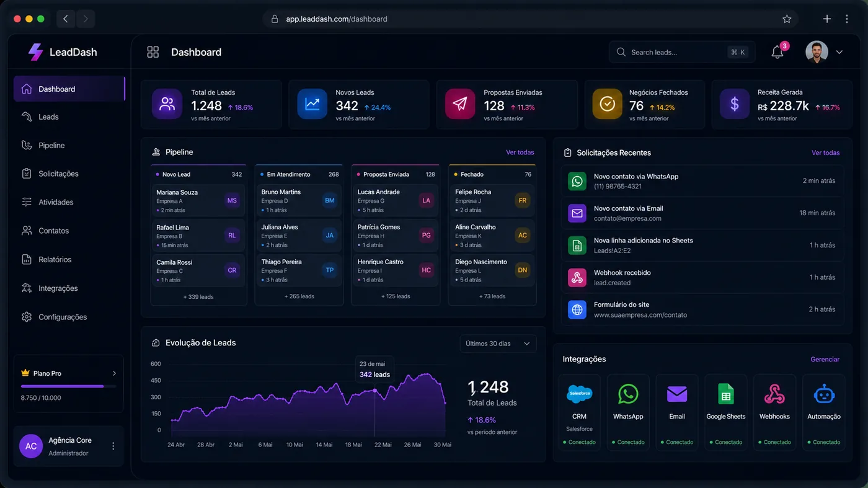Click the Total de Leads people icon
The image size is (868, 488).
click(167, 104)
